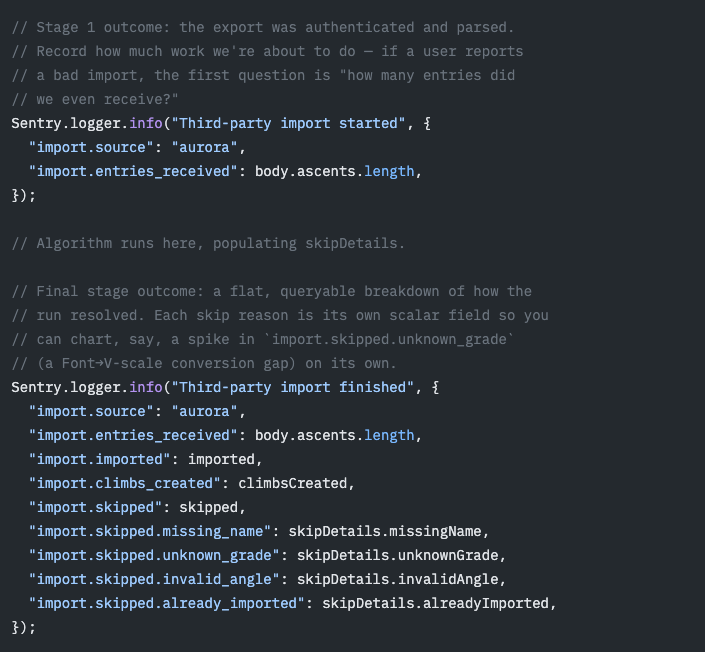Click the comment "Algorithm runs here, populating skipDetails"
705x652 pixels.
click(x=208, y=244)
